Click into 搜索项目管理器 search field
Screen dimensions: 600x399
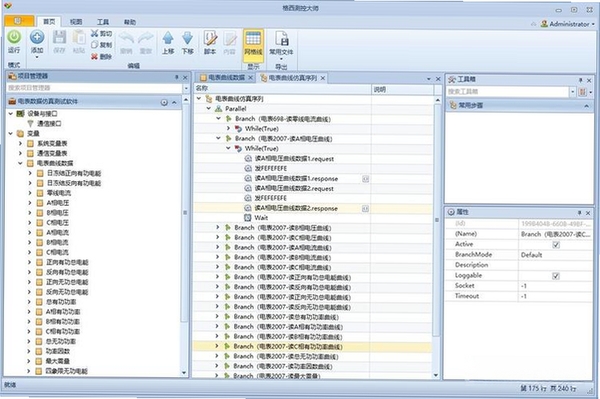[x=95, y=88]
